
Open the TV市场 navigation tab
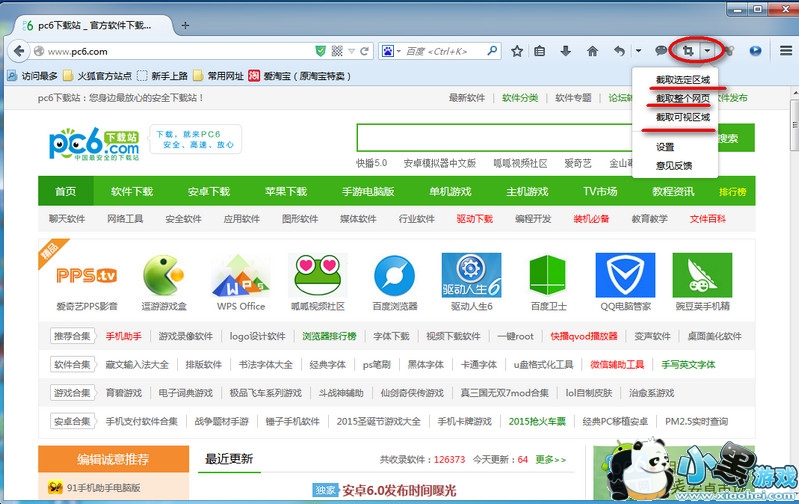(x=600, y=192)
